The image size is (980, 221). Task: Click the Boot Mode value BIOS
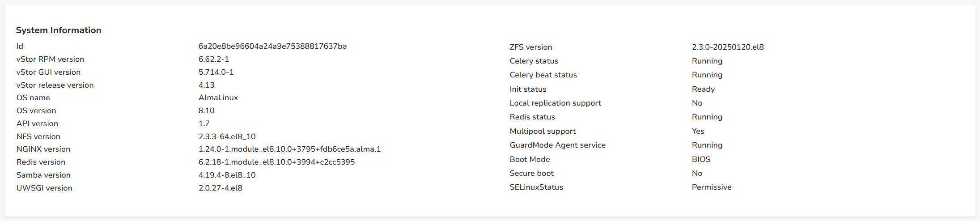[701, 159]
